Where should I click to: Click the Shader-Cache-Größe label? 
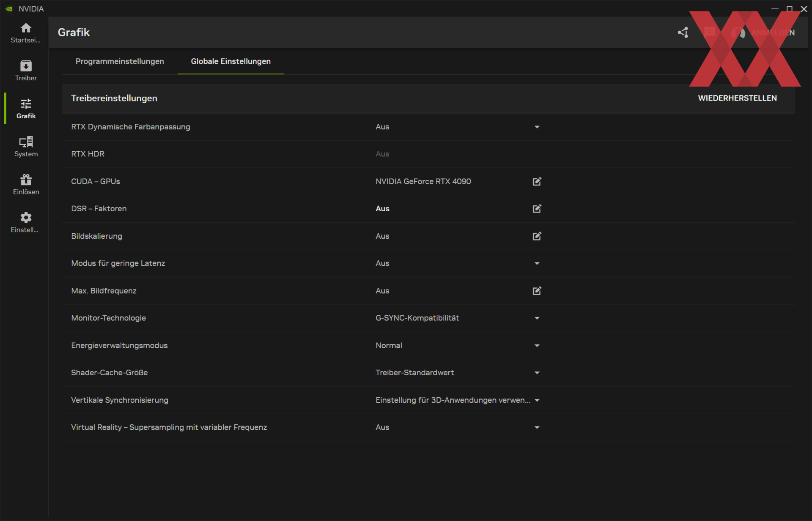pos(109,373)
